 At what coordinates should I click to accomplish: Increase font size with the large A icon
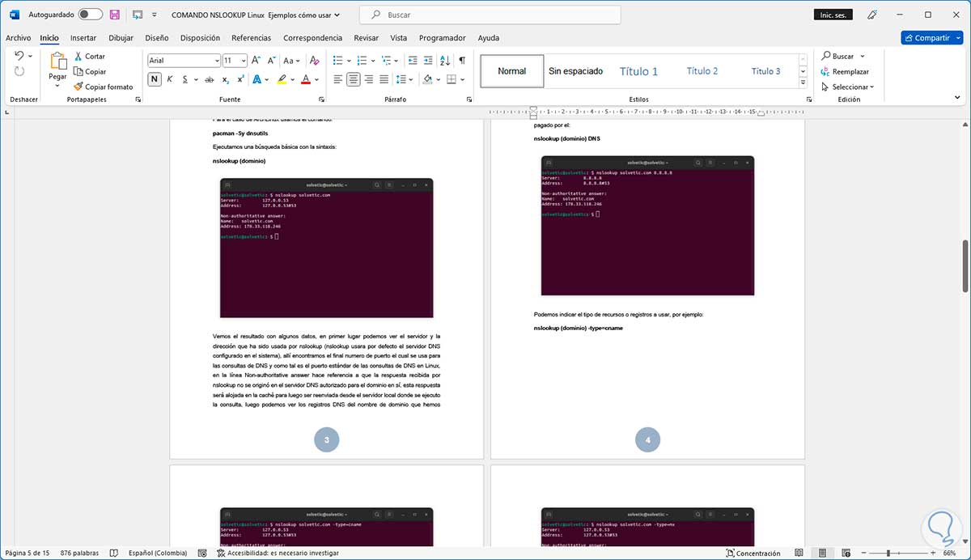point(256,60)
